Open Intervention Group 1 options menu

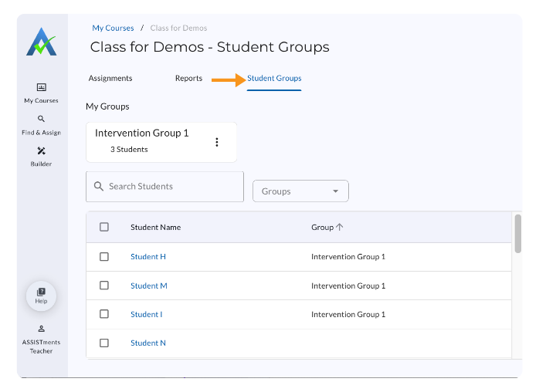click(x=217, y=142)
